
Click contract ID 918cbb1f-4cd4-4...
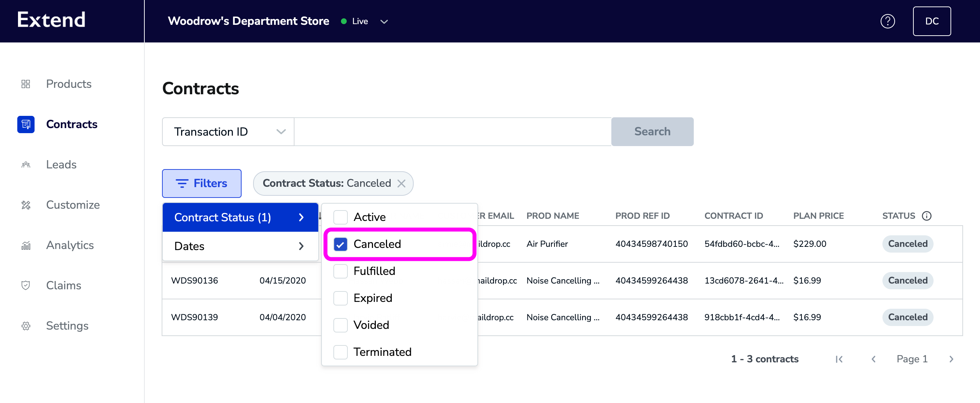point(742,317)
